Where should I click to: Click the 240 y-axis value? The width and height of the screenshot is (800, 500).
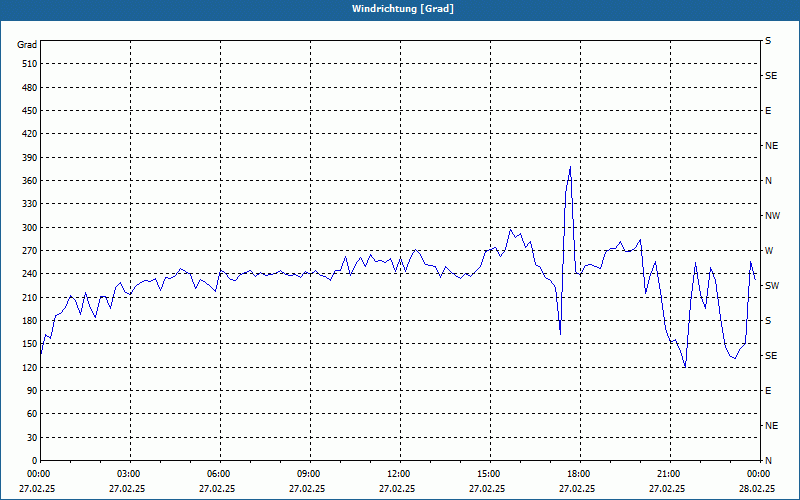[x=30, y=274]
